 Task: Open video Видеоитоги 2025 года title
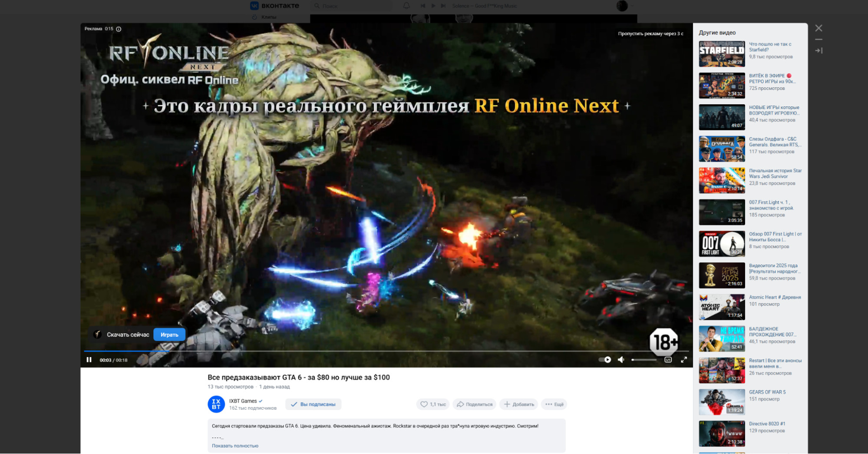[775, 268]
